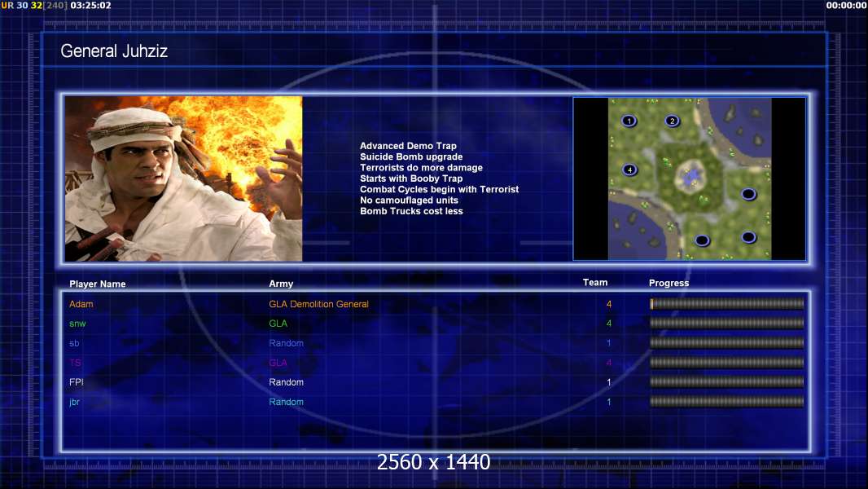Click the 00:00:00 game timer
The height and width of the screenshot is (489, 868).
[846, 6]
